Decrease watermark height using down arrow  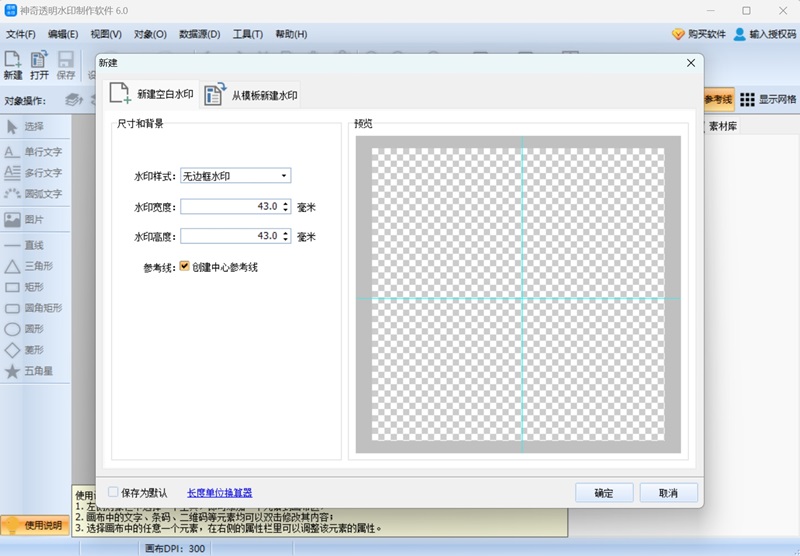(286, 240)
